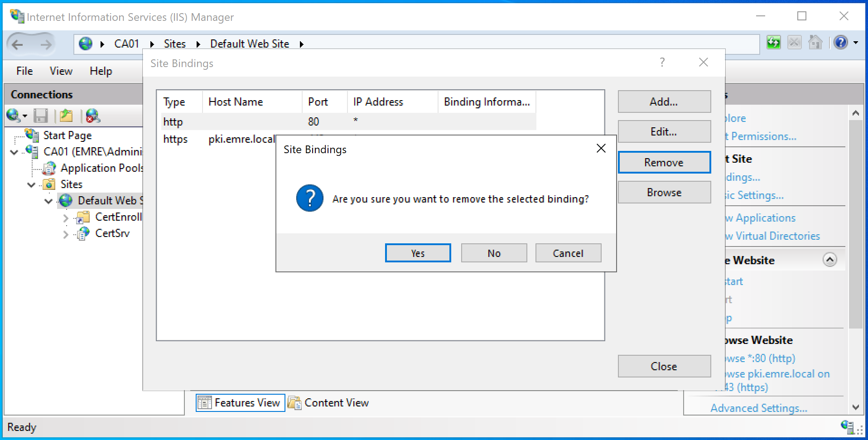Viewport: 868px width, 440px height.
Task: Confirm removal by clicking Yes
Action: 418,253
